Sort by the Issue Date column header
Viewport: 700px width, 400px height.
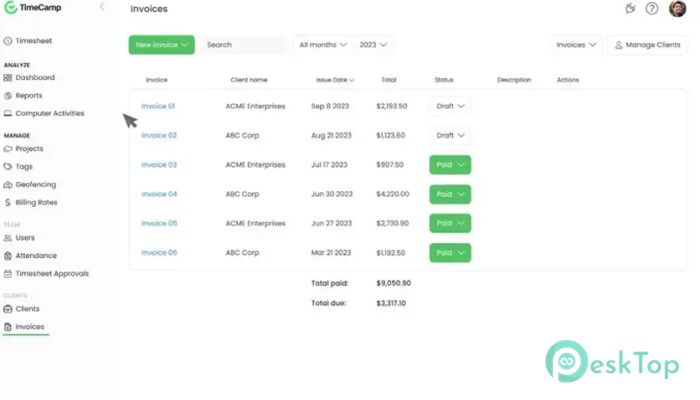click(x=335, y=80)
